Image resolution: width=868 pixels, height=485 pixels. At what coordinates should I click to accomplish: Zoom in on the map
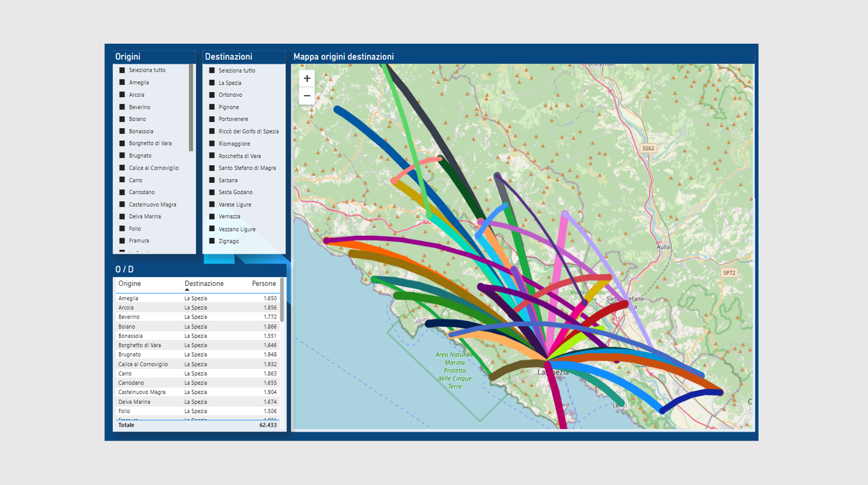tap(307, 79)
